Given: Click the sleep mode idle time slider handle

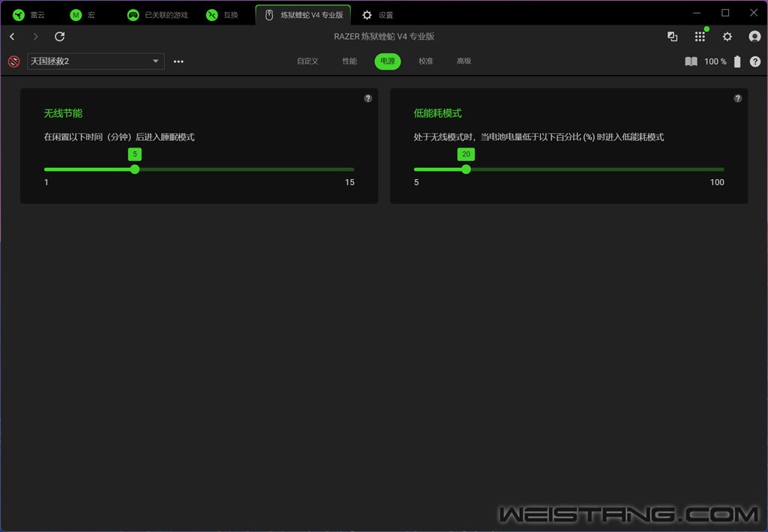Looking at the screenshot, I should click(x=135, y=169).
